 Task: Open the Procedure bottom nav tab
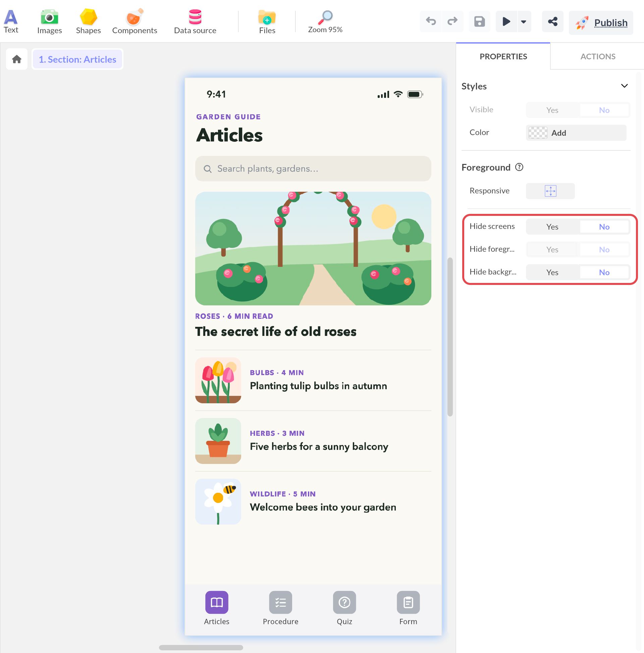tap(280, 608)
